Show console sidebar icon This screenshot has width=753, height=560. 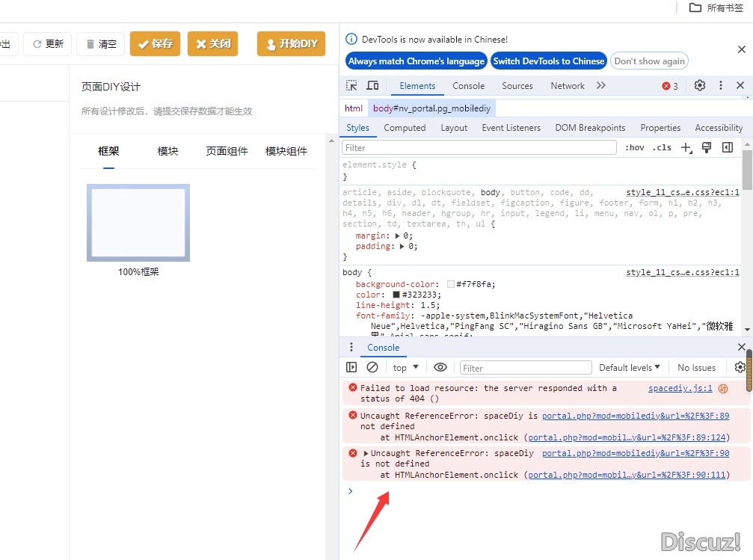351,367
